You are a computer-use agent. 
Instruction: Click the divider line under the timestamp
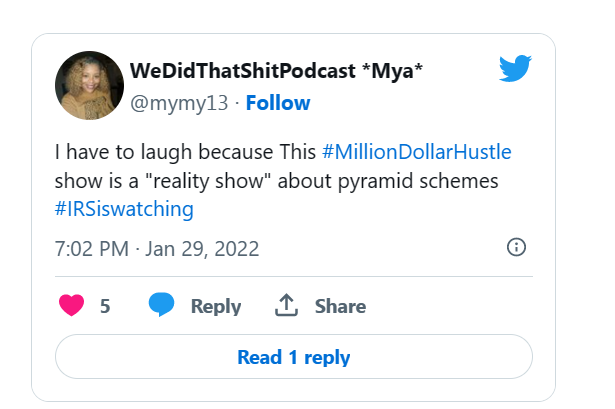(x=294, y=276)
